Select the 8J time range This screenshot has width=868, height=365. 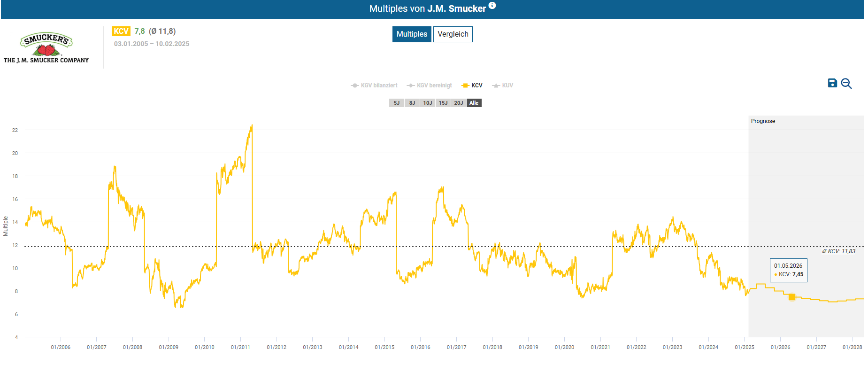[x=412, y=103]
